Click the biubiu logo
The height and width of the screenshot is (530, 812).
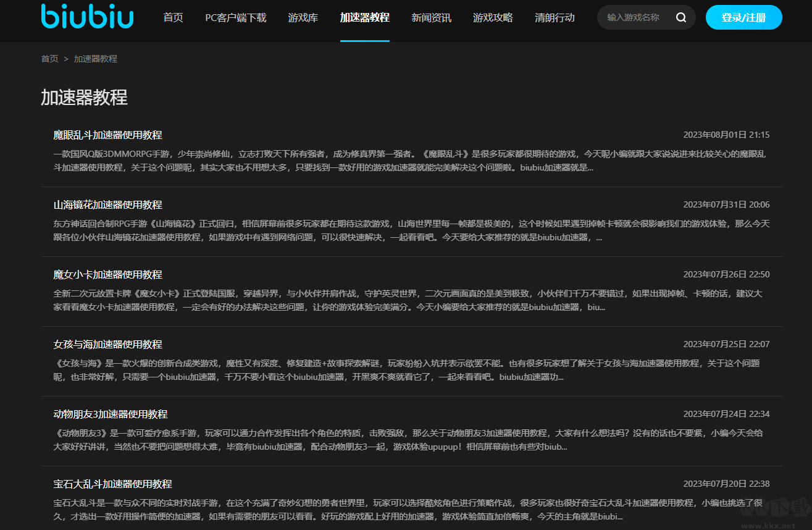click(x=86, y=17)
